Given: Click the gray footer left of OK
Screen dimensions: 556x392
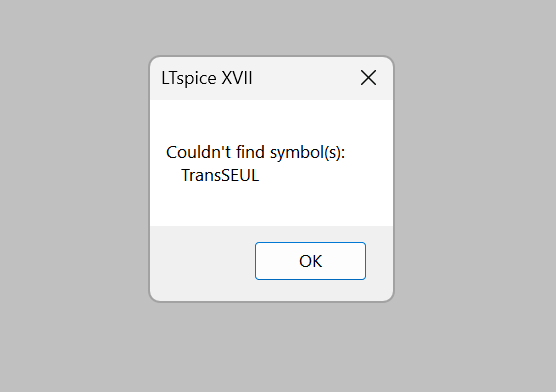Looking at the screenshot, I should [x=202, y=261].
